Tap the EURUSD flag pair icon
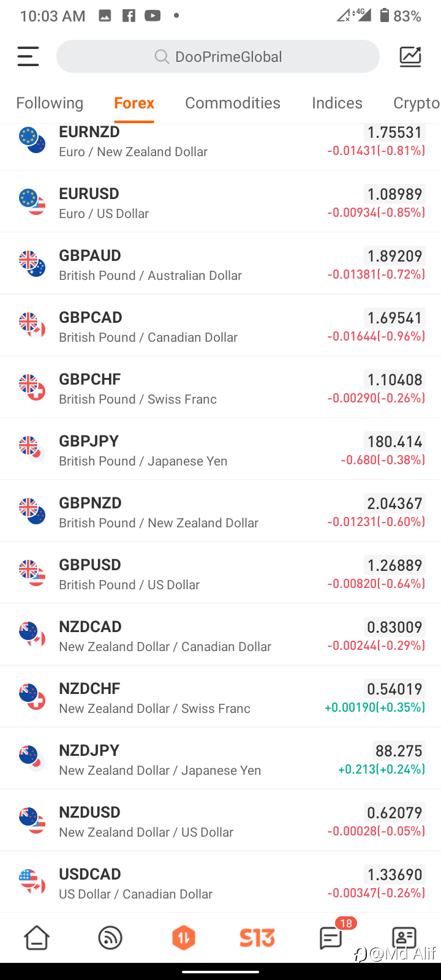The width and height of the screenshot is (441, 980). pyautogui.click(x=32, y=202)
